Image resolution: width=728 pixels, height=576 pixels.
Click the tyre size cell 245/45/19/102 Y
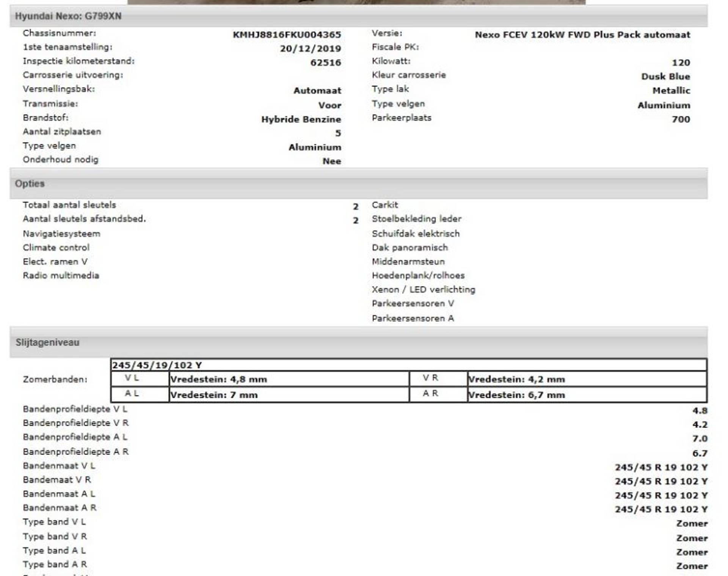[157, 365]
